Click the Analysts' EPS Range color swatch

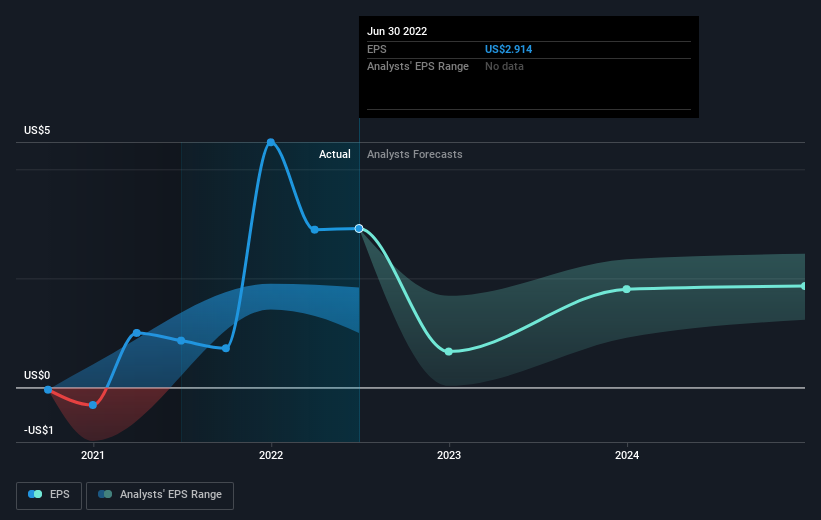click(x=105, y=494)
